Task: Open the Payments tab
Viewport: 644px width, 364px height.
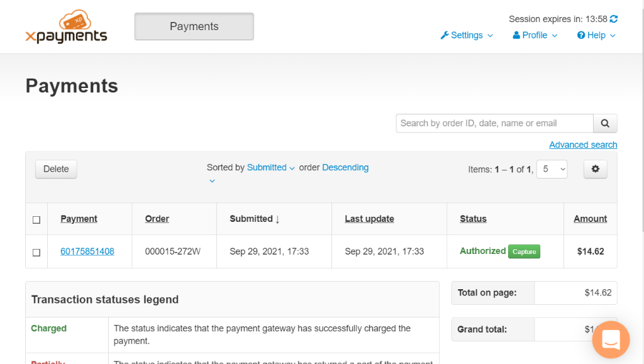Action: 194,26
